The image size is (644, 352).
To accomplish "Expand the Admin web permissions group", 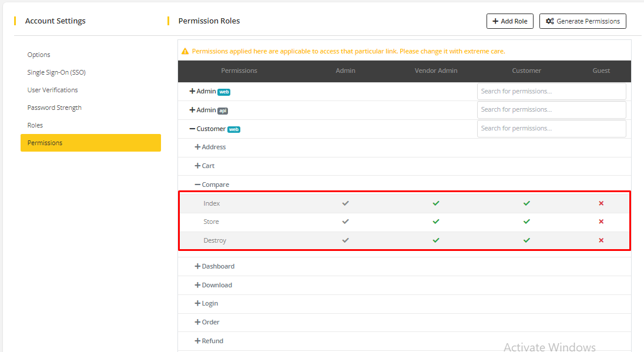I will [192, 92].
